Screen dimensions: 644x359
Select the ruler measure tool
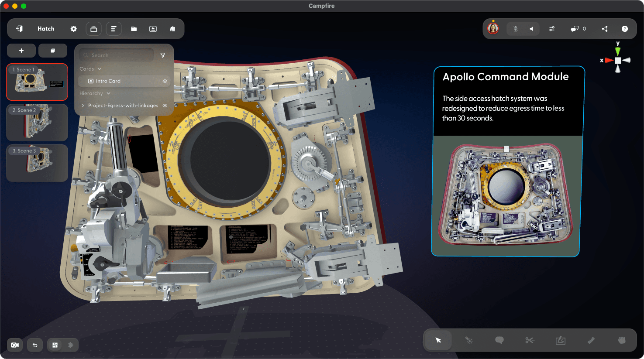point(591,340)
